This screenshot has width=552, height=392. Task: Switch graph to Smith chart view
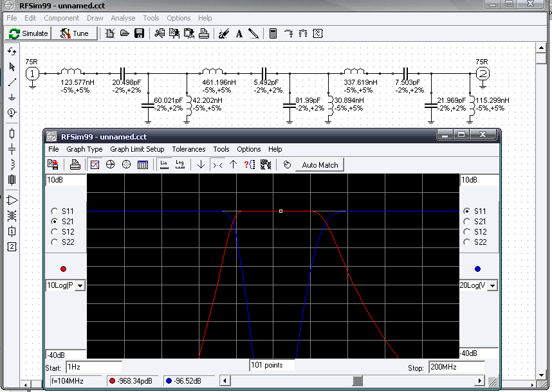pos(110,165)
